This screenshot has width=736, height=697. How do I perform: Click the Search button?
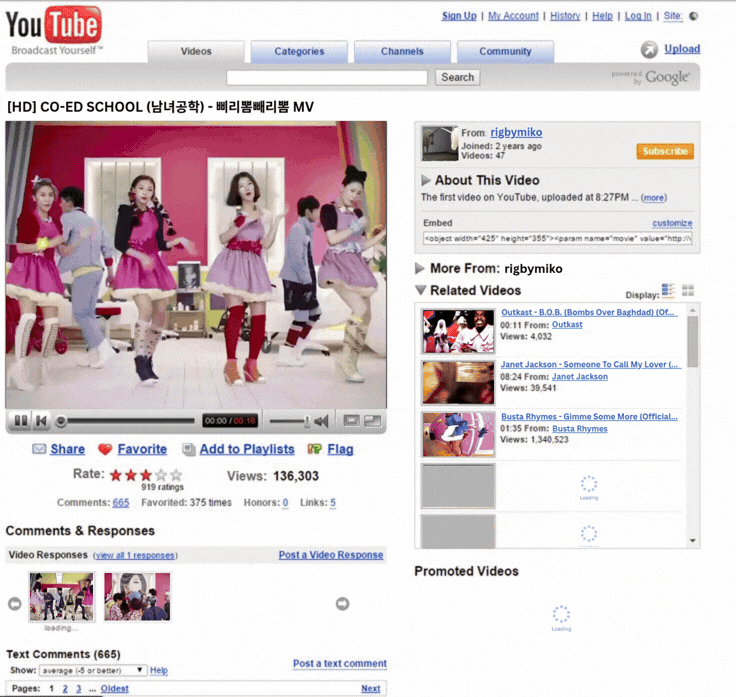[458, 77]
